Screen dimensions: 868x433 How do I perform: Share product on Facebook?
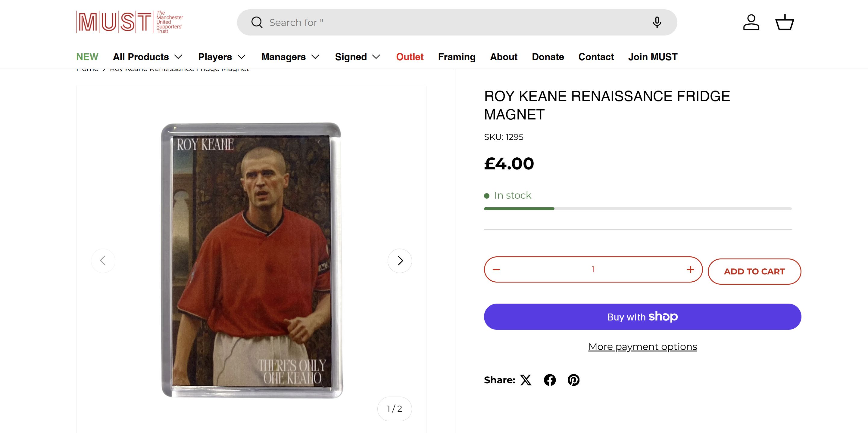[550, 380]
